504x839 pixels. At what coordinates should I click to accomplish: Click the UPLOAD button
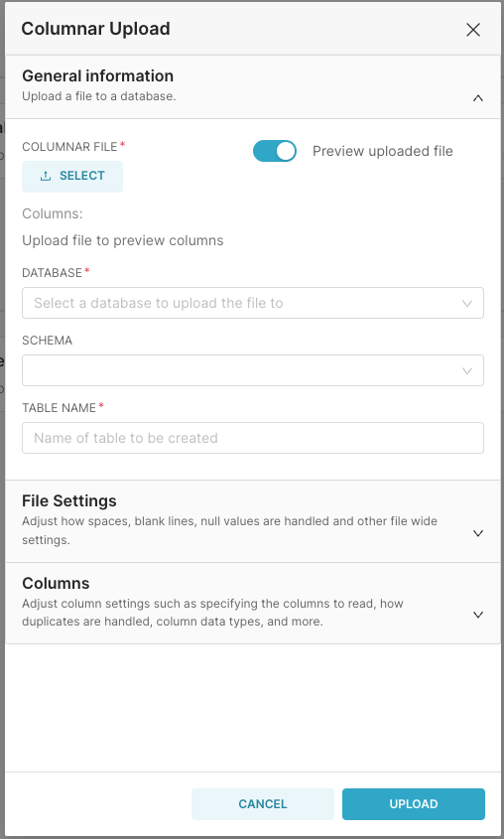(x=413, y=803)
